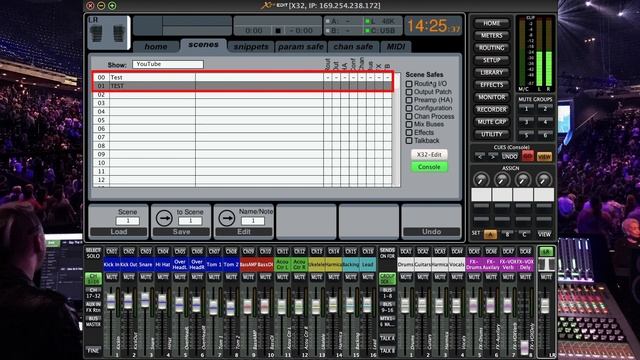Image resolution: width=640 pixels, height=360 pixels.
Task: Toggle mute group 6
Action: [x=545, y=135]
